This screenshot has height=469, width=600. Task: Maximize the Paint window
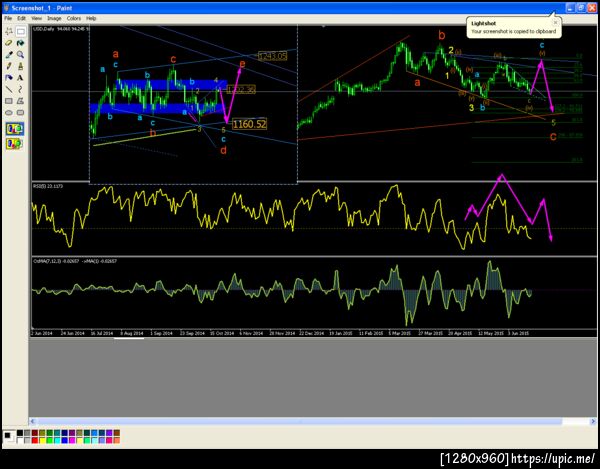[x=581, y=8]
